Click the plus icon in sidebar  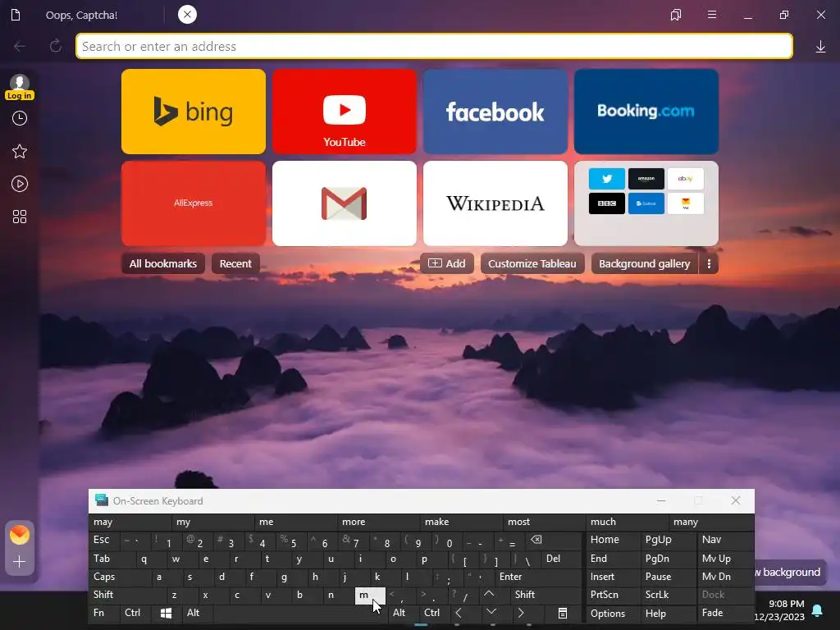[20, 562]
